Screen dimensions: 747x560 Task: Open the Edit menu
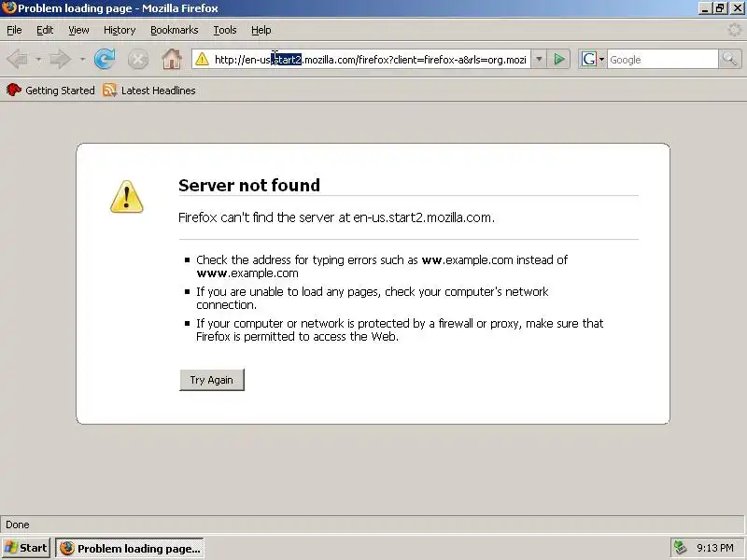click(x=45, y=30)
